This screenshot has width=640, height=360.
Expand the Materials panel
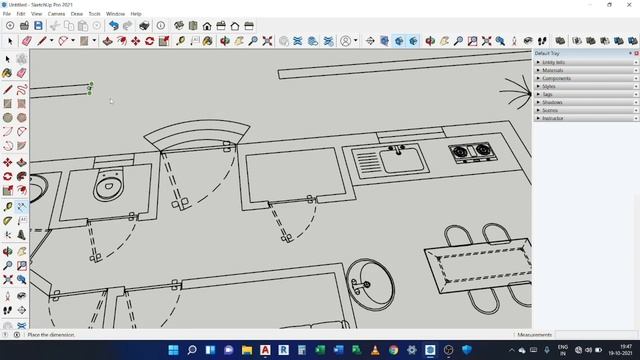coord(538,70)
